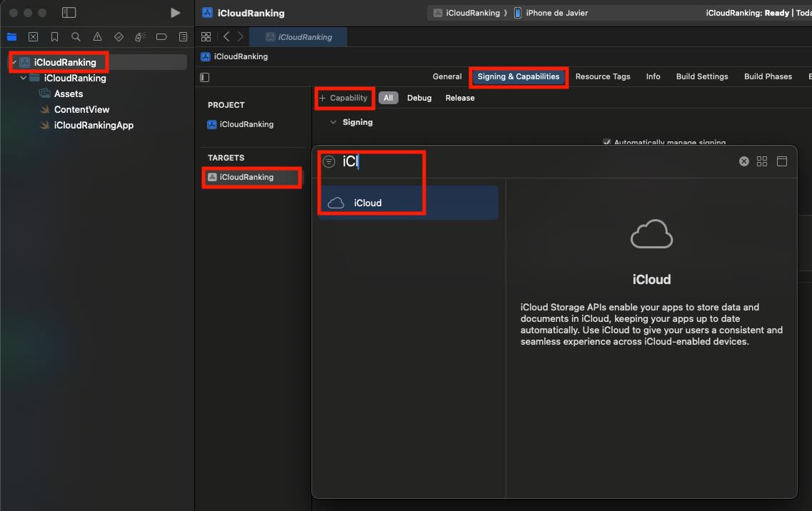The height and width of the screenshot is (511, 812).
Task: Select the iCloud capability result
Action: (408, 203)
